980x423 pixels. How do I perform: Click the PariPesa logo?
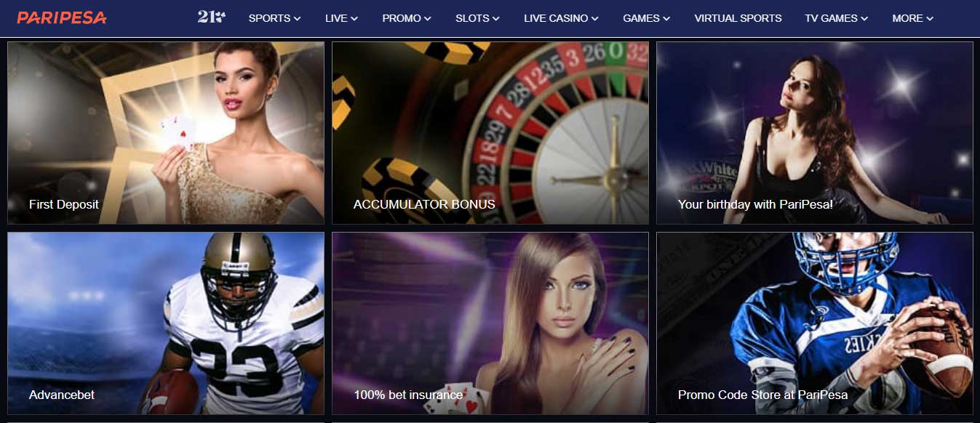click(x=62, y=17)
